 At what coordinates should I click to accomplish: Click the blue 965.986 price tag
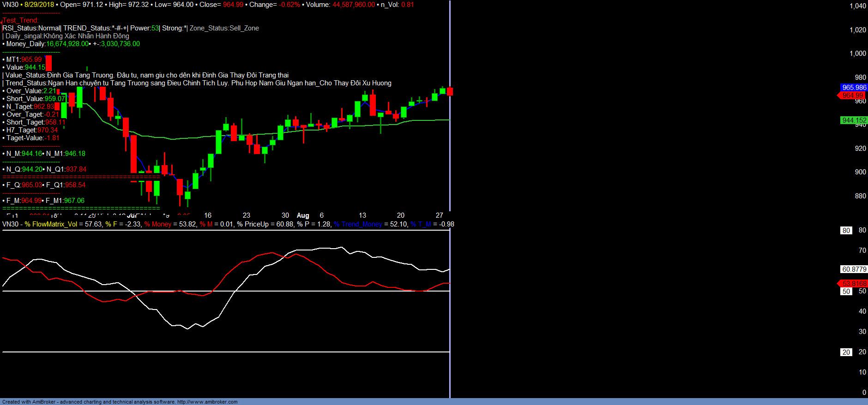[854, 88]
